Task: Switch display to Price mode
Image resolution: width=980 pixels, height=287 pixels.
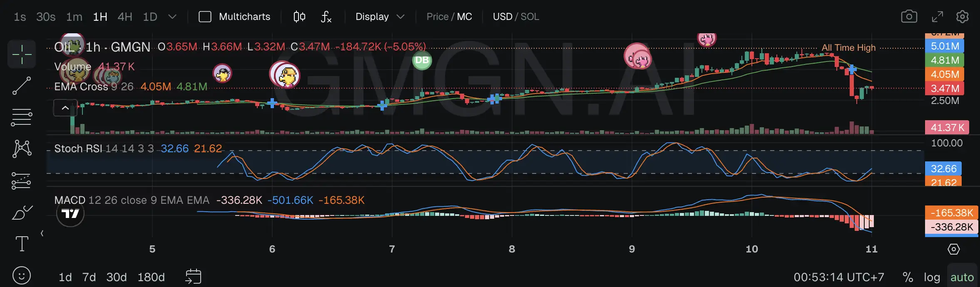Action: [437, 17]
